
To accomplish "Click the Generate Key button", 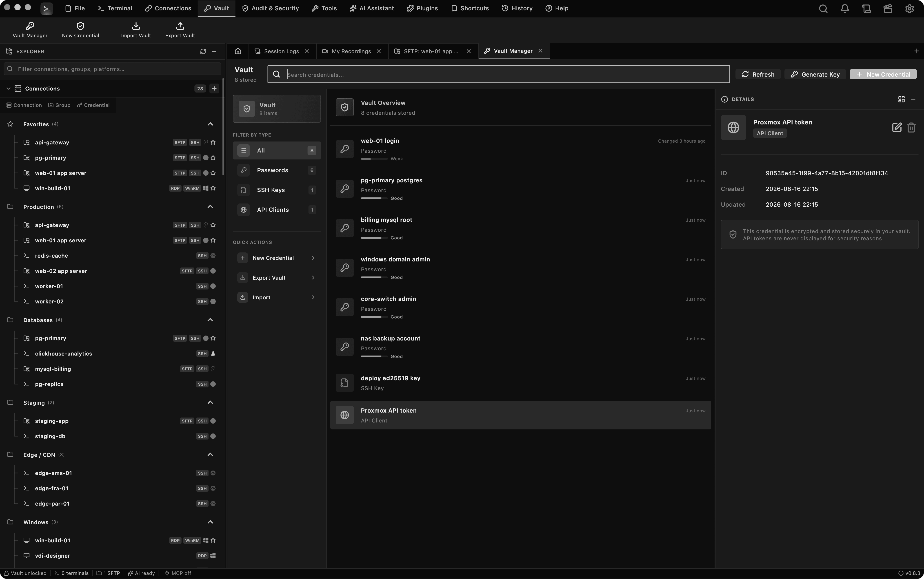I will [x=815, y=74].
